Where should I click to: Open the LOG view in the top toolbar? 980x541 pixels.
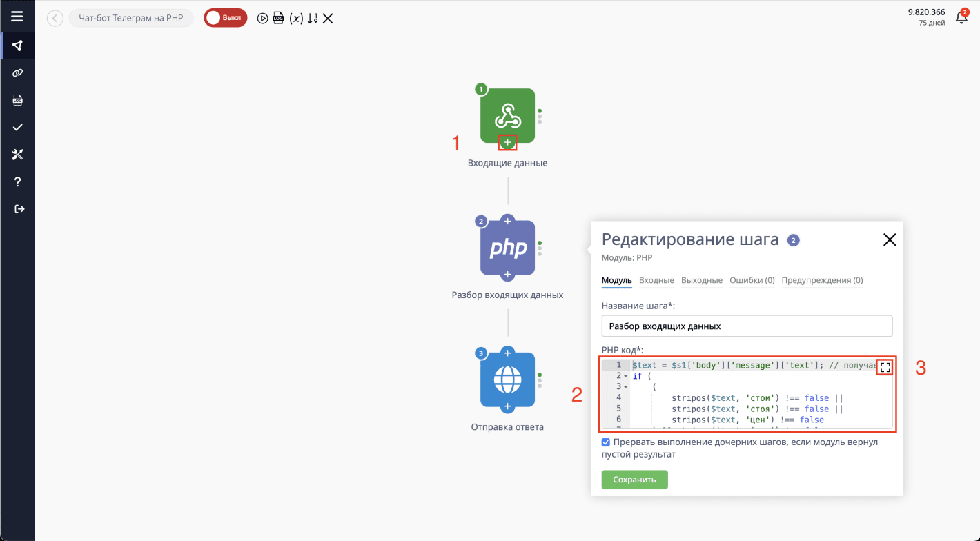coord(278,18)
